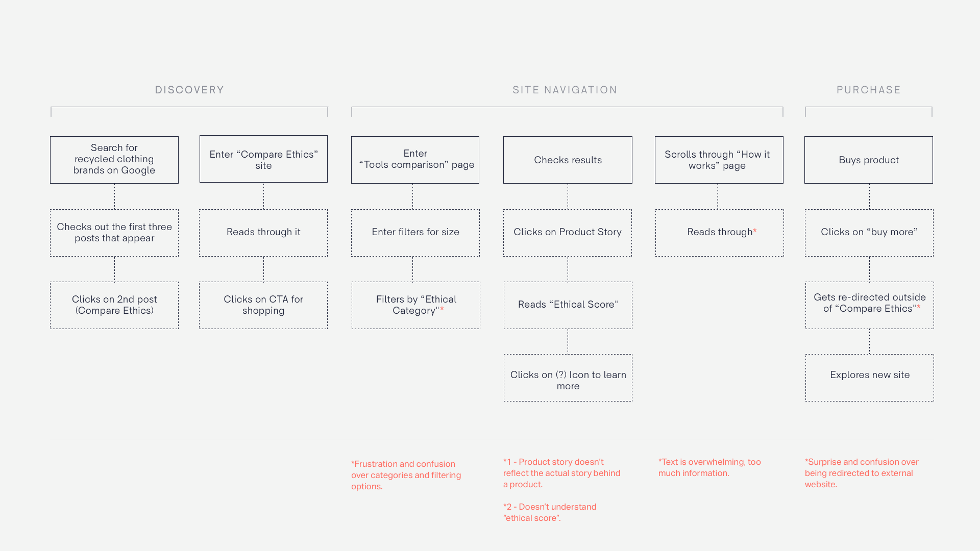Click the PURCHASE section heading
The height and width of the screenshot is (551, 980).
point(868,90)
